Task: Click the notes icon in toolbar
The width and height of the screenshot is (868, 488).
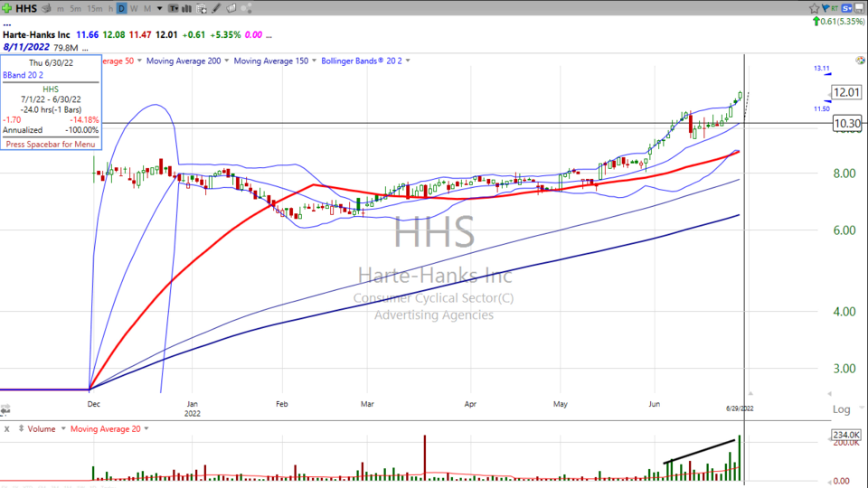Action: click(x=231, y=8)
